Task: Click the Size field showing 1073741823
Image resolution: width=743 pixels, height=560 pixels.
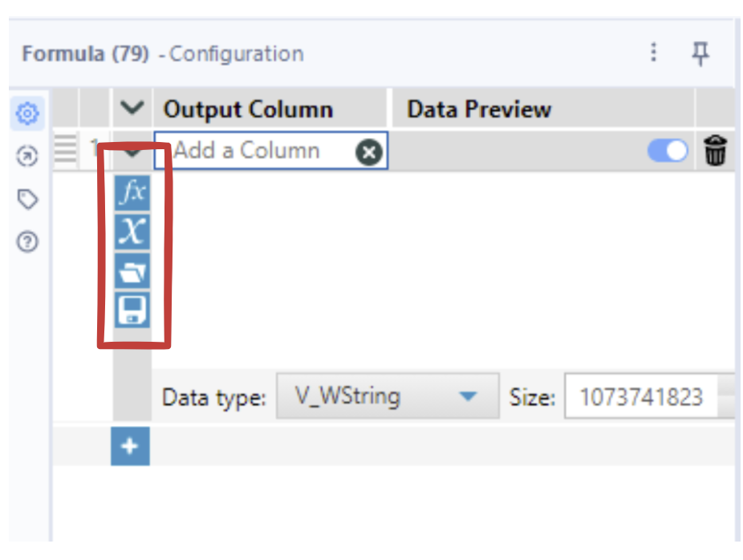Action: click(641, 396)
